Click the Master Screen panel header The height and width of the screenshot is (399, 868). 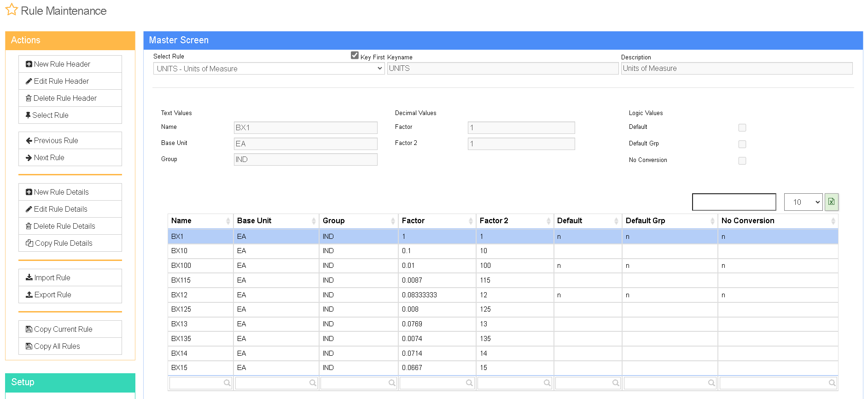point(503,40)
